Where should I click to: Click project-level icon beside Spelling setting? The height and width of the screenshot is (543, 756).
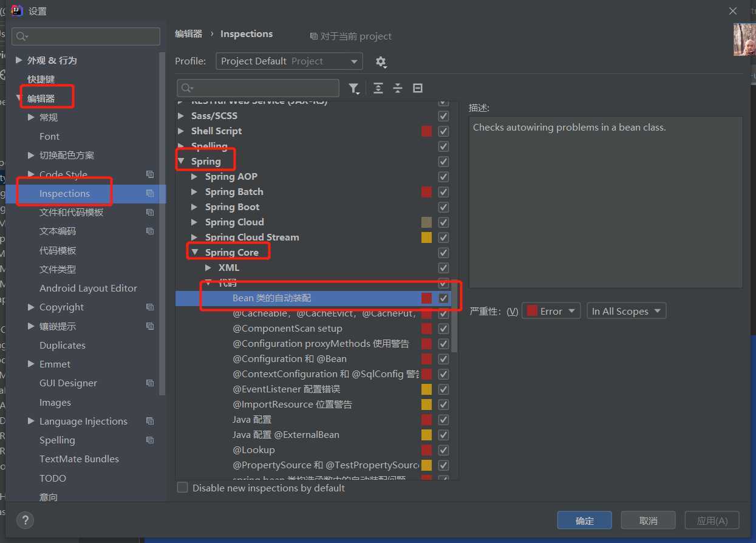(x=150, y=440)
